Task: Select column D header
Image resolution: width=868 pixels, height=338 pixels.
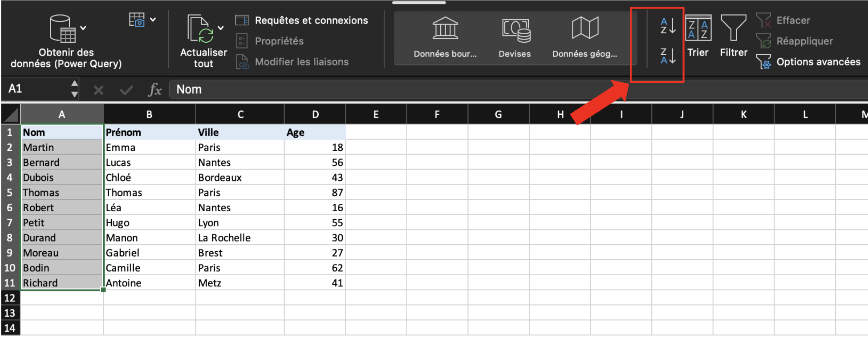Action: 315,115
